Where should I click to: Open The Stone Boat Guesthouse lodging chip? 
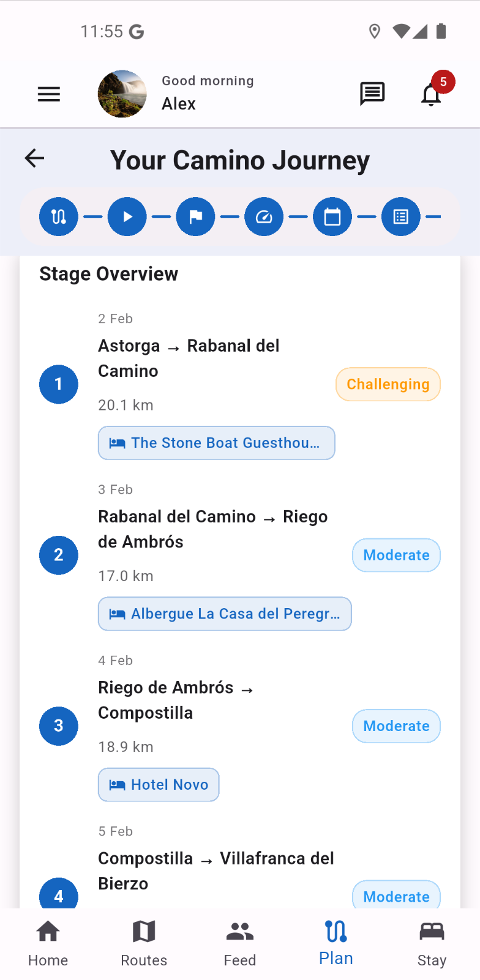click(217, 443)
